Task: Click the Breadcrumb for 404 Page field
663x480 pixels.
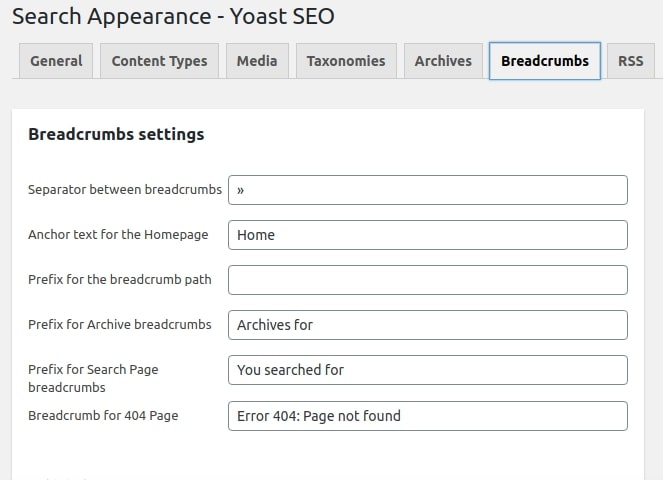Action: (427, 416)
